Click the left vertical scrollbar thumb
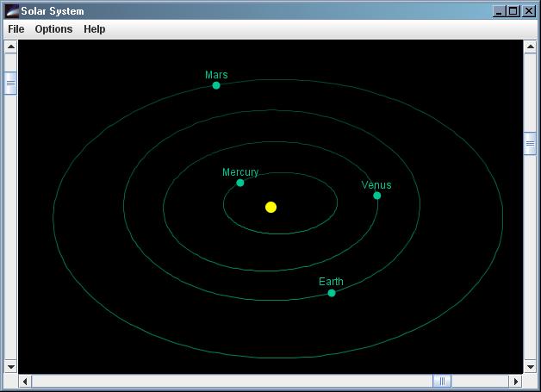 [11, 84]
